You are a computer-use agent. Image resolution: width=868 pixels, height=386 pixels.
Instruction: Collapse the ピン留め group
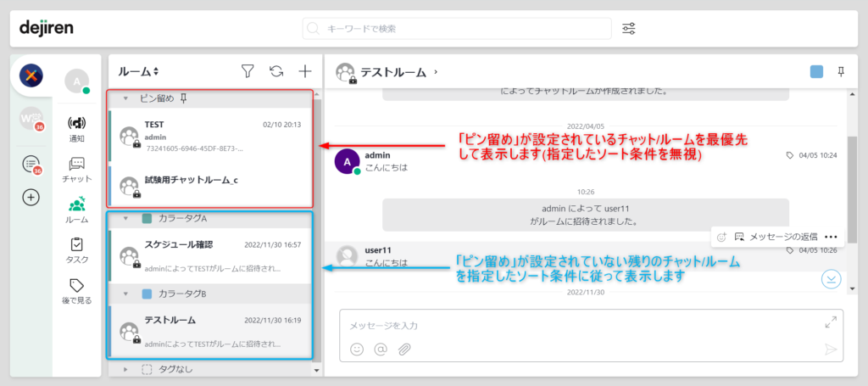125,98
